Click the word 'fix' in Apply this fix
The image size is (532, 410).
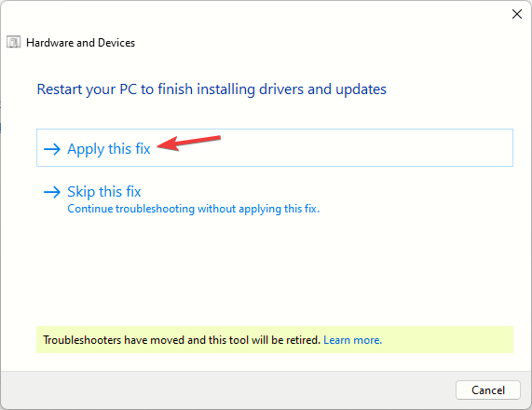pyautogui.click(x=143, y=149)
